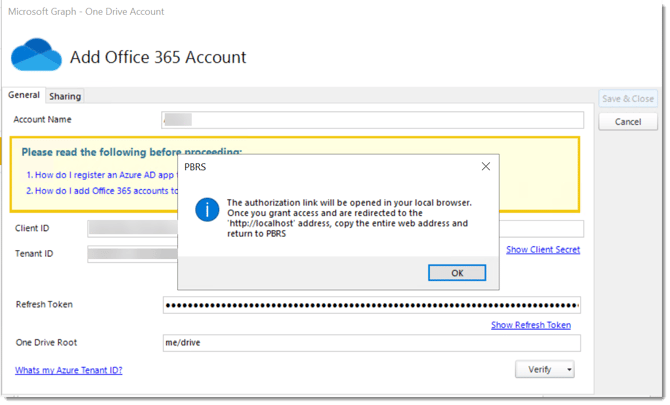Screen dimensions: 670x405
Task: Click the authorization link message text
Action: (349, 218)
